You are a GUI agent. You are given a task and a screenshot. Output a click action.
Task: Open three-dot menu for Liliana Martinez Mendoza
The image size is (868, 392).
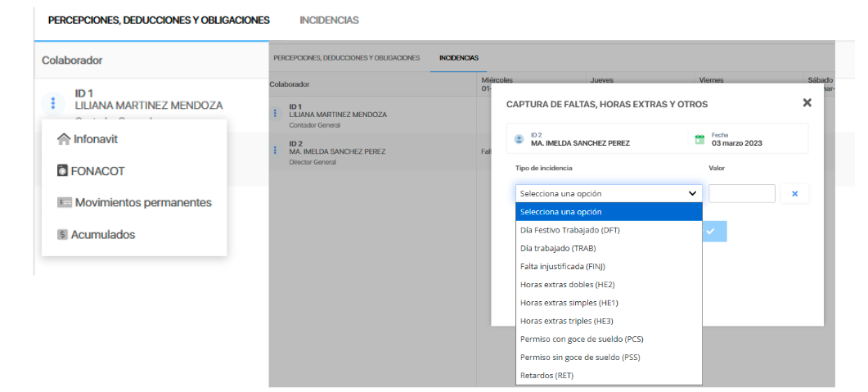[53, 103]
